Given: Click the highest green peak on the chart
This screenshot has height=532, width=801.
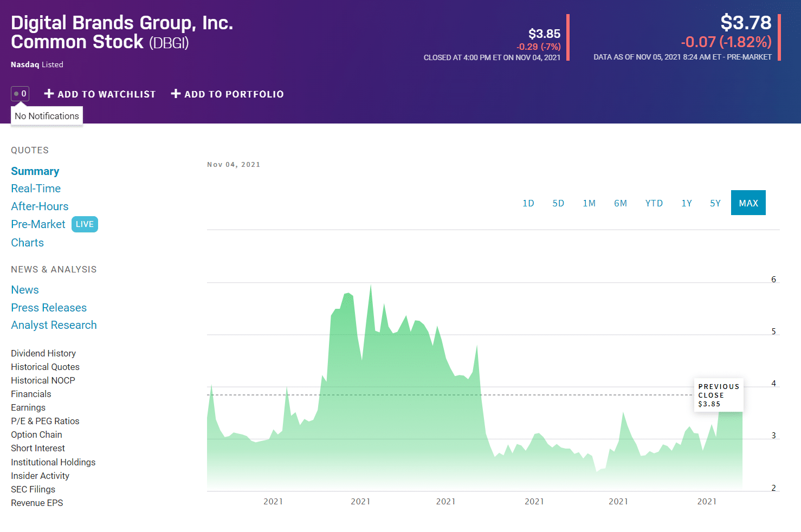Looking at the screenshot, I should 371,287.
